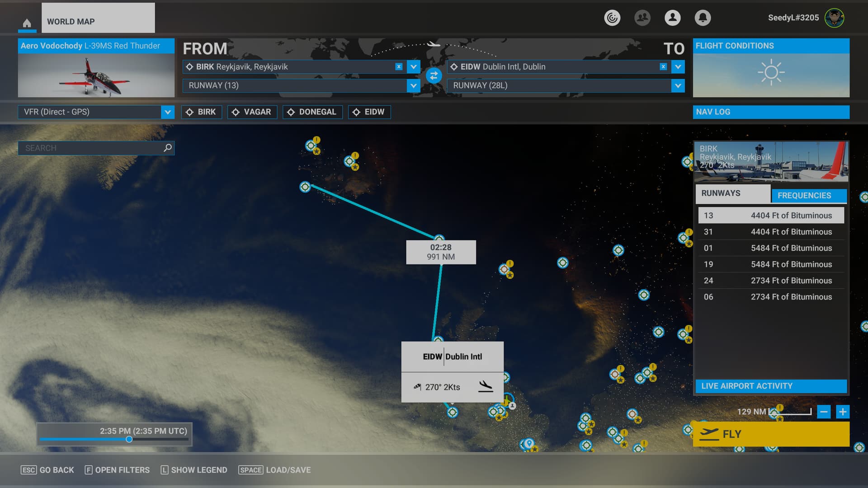Select runway 19 row
The height and width of the screenshot is (488, 868).
(x=771, y=264)
